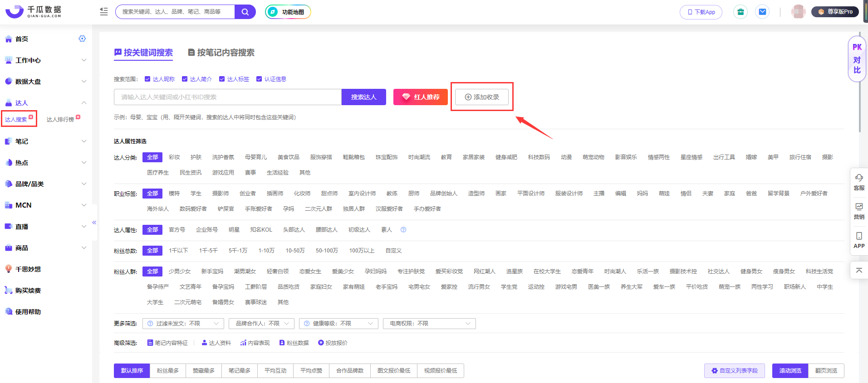868x383 pixels.
Task: Open 投放报价 advanced filter
Action: tap(333, 343)
